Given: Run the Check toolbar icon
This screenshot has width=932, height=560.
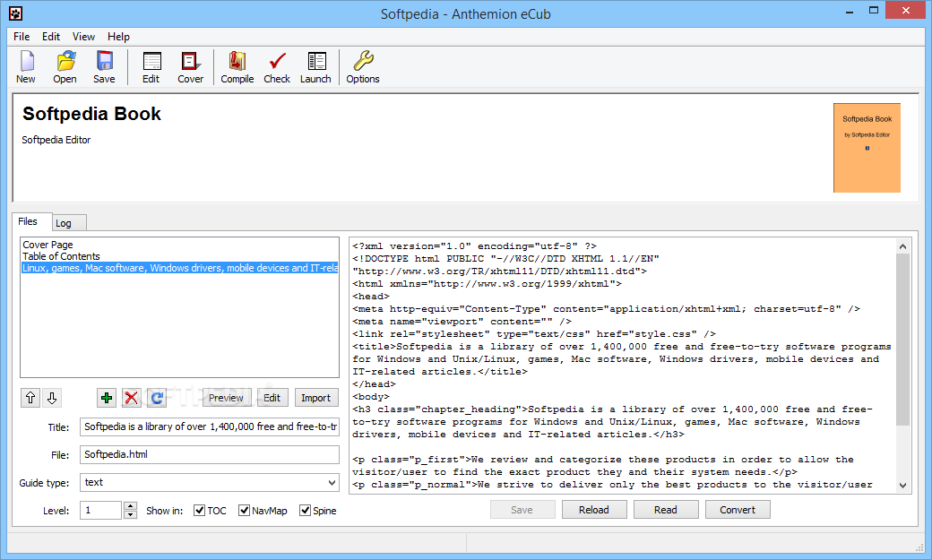Looking at the screenshot, I should pos(277,66).
